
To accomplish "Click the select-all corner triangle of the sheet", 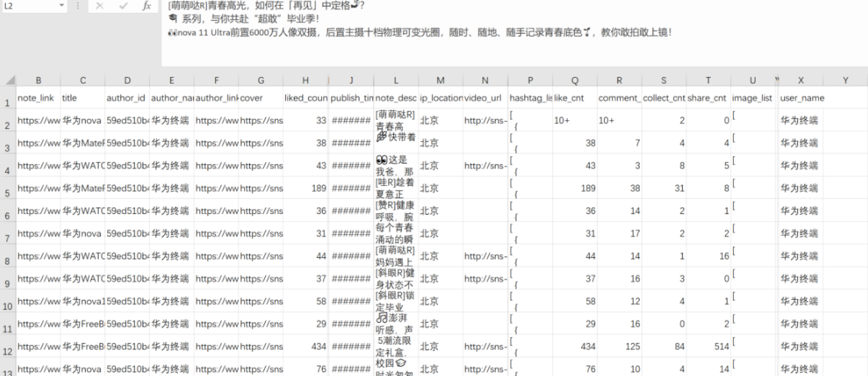I will pyautogui.click(x=10, y=80).
